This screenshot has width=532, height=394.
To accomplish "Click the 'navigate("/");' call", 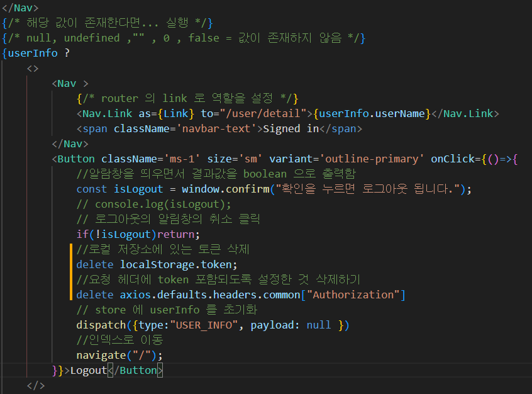I will [119, 355].
